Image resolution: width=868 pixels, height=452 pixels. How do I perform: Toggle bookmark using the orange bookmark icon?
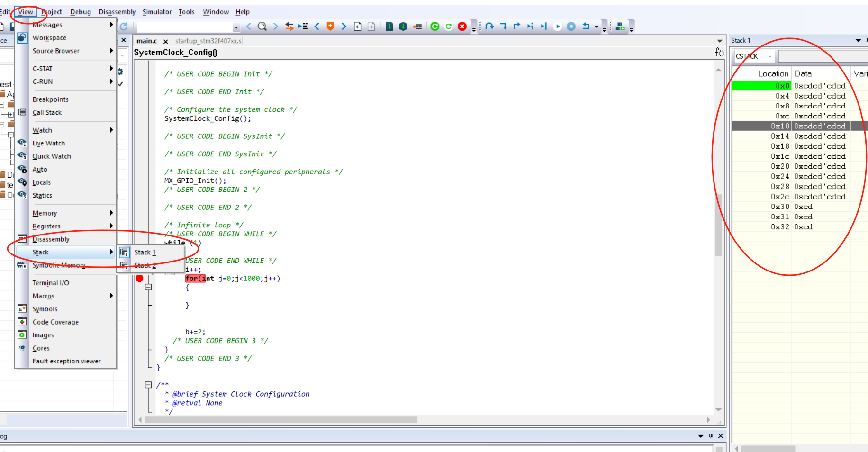[x=330, y=27]
